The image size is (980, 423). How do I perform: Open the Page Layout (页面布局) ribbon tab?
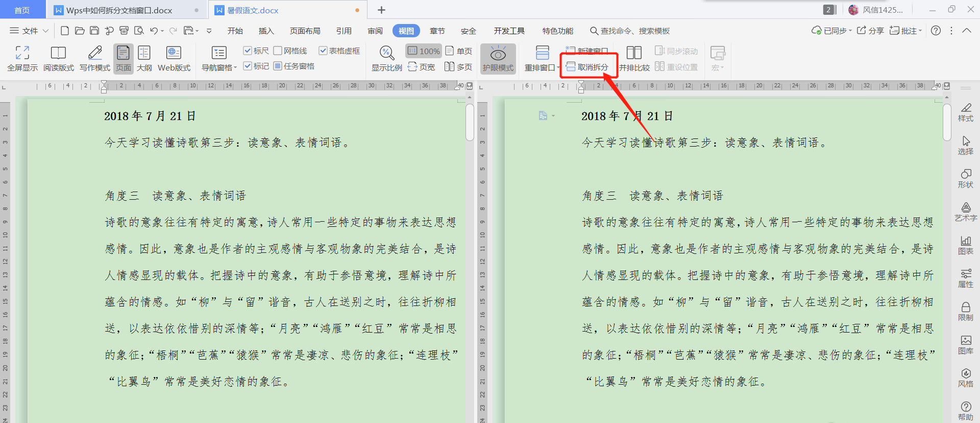point(305,31)
